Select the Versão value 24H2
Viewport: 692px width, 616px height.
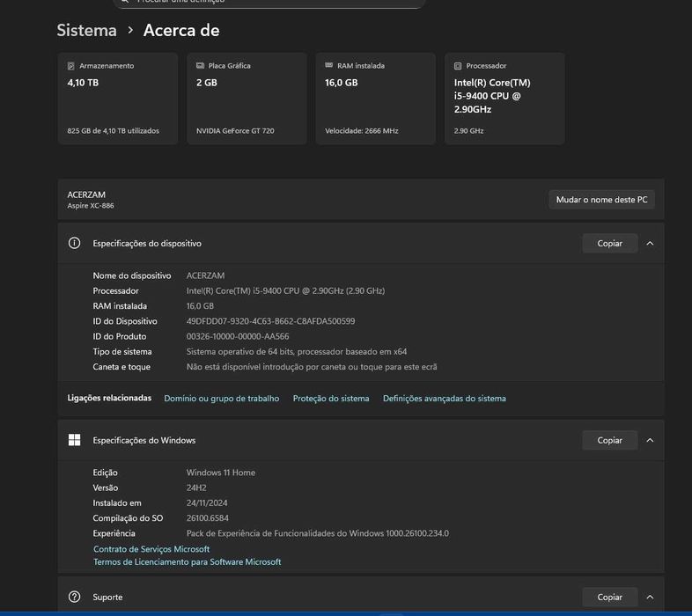point(196,488)
